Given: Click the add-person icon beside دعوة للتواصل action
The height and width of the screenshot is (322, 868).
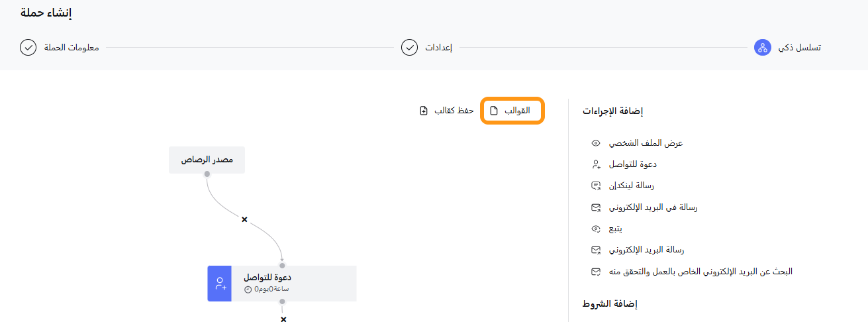Looking at the screenshot, I should click(x=596, y=164).
